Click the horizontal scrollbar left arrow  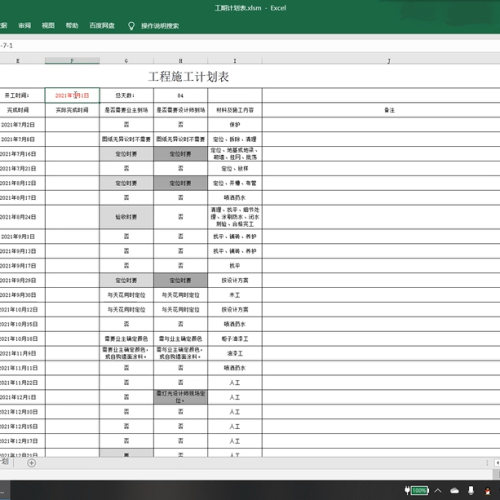pyautogui.click(x=497, y=463)
